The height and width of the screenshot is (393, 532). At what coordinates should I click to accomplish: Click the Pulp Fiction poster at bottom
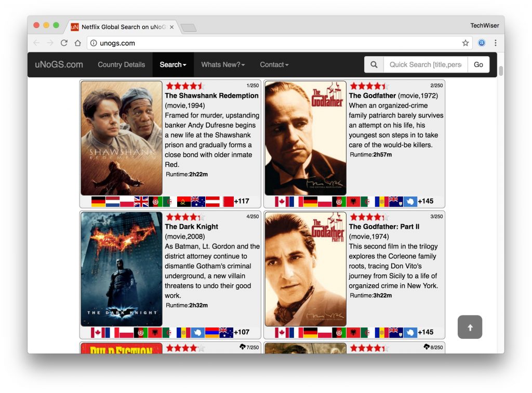[x=122, y=348]
